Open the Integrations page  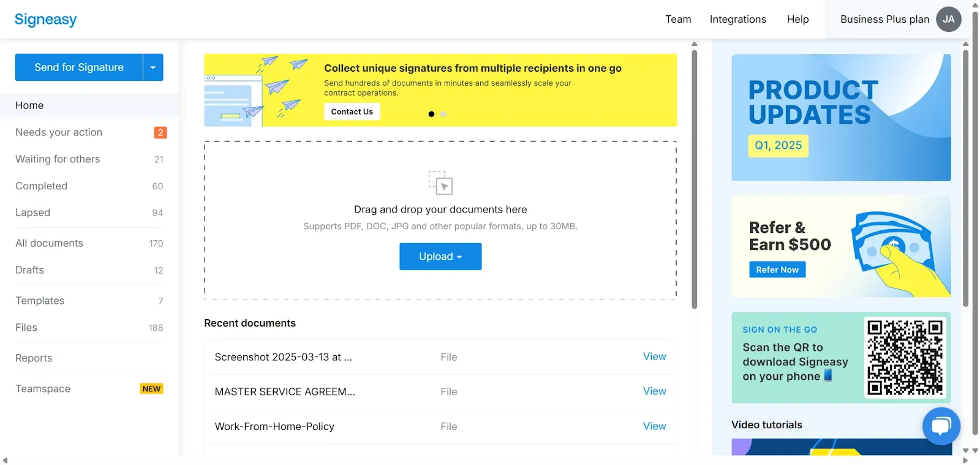737,20
